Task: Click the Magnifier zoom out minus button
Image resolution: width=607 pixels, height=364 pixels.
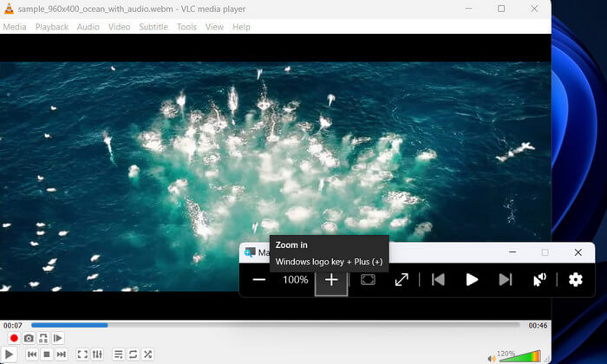Action: (258, 280)
